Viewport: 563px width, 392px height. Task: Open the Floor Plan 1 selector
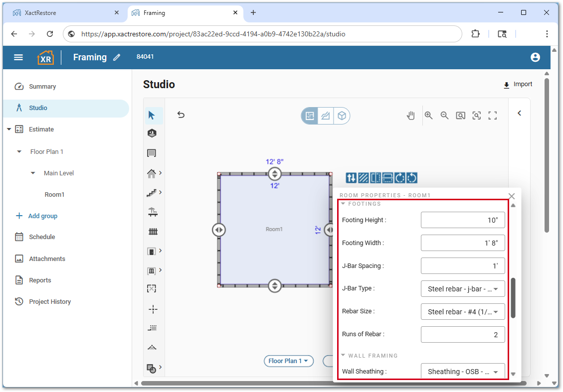click(x=288, y=361)
